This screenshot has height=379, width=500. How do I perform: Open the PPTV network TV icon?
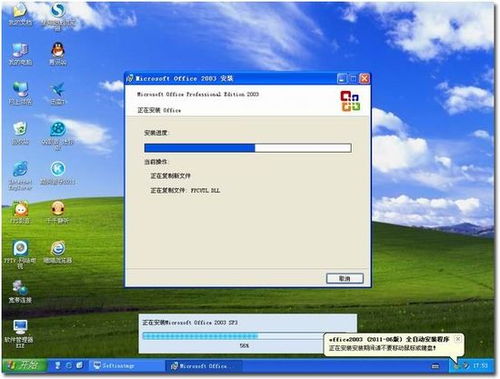(20, 254)
